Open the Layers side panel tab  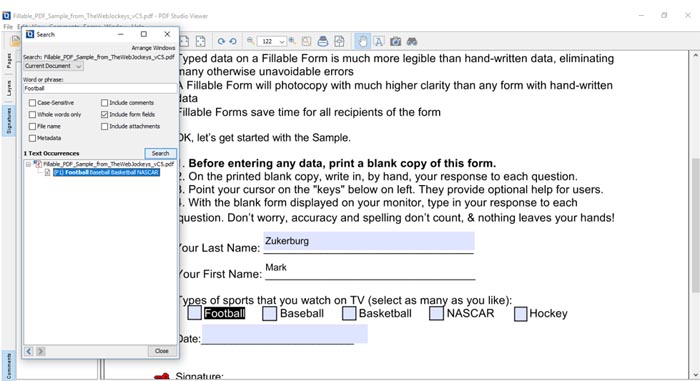[x=8, y=88]
